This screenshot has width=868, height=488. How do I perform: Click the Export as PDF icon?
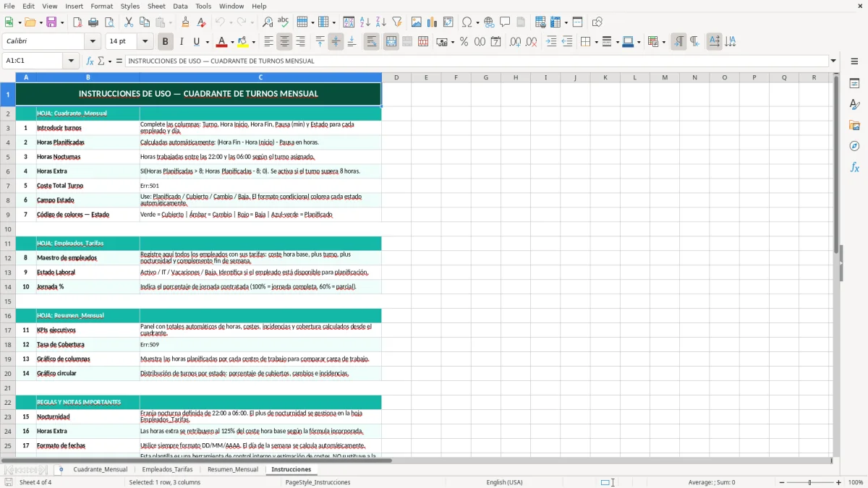coord(77,22)
